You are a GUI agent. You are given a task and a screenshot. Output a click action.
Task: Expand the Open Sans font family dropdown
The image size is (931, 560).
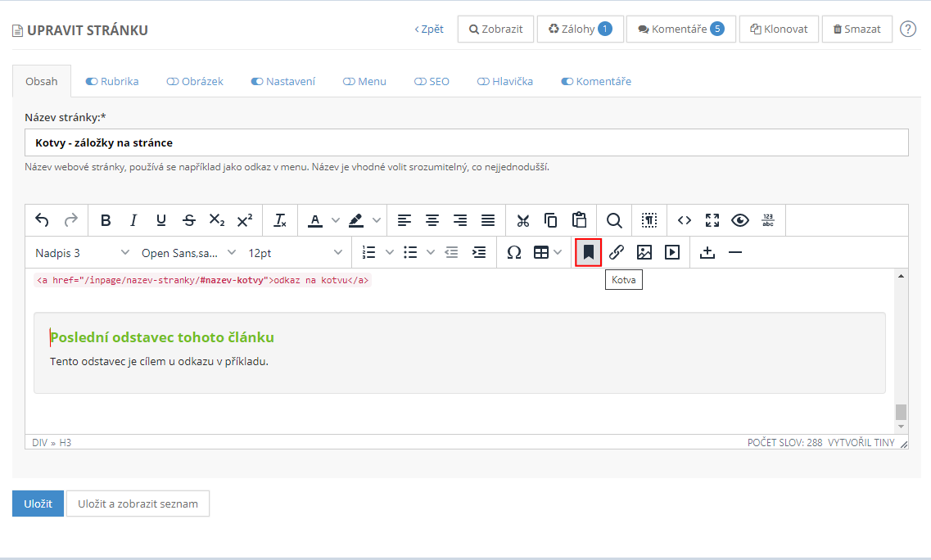pos(188,252)
